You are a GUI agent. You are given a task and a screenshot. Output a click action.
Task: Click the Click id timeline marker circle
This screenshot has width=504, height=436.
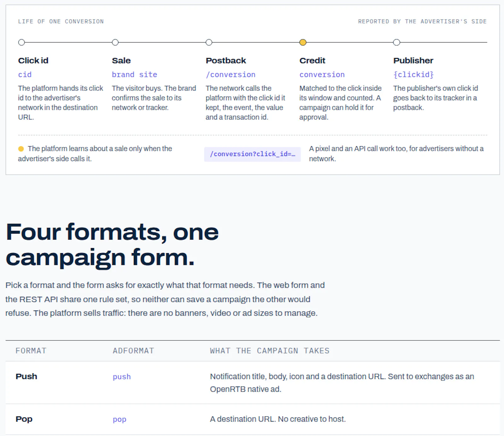[x=21, y=42]
